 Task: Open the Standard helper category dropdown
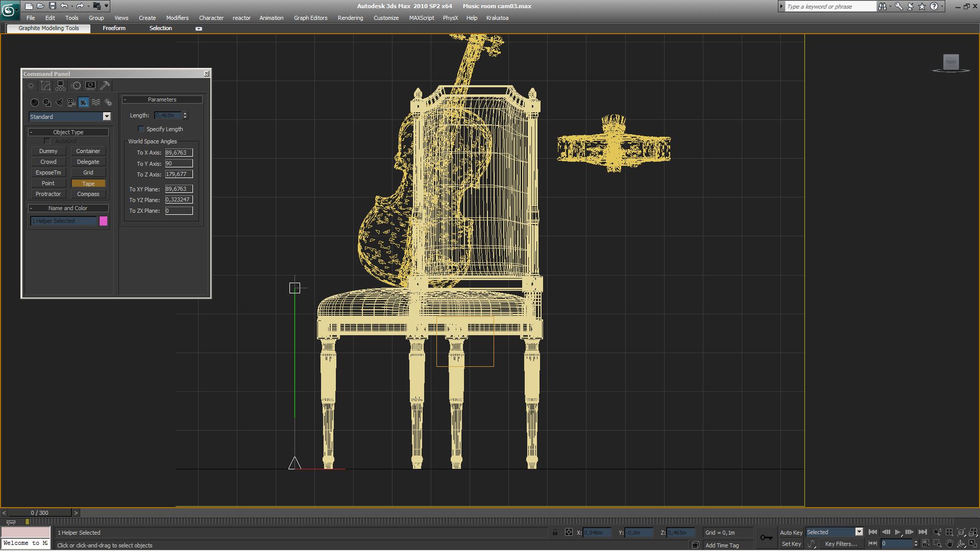click(107, 117)
